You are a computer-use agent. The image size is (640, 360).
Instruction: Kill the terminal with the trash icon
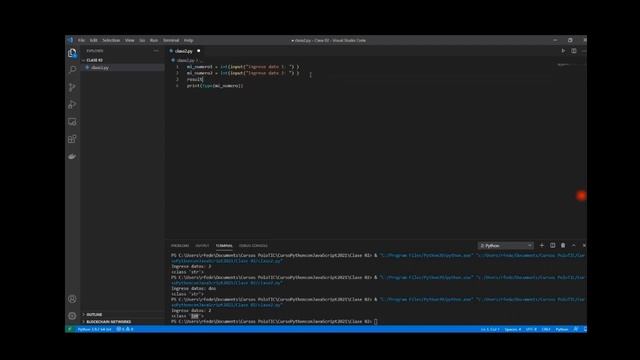pyautogui.click(x=563, y=245)
